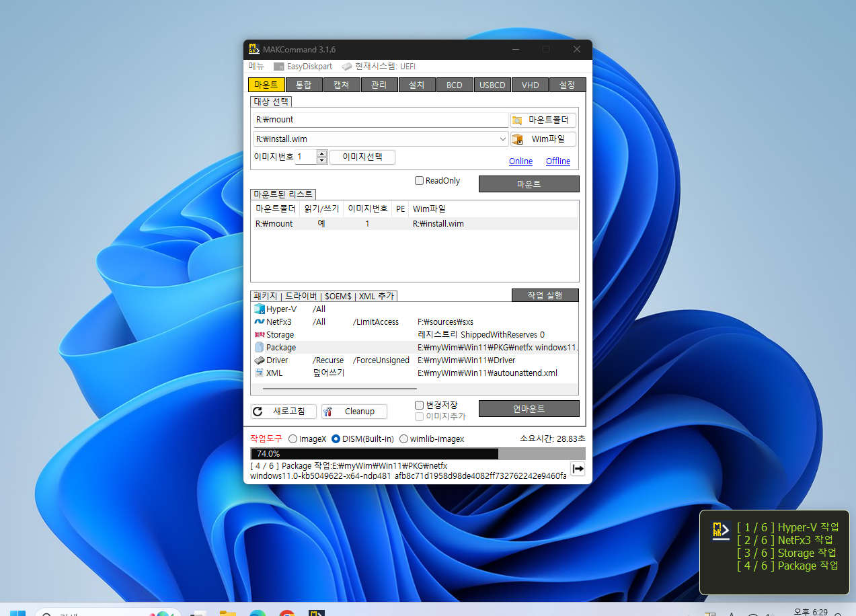Open EasyDiskpart from the menu bar
Screen dimensions: 856x616
[x=303, y=67]
